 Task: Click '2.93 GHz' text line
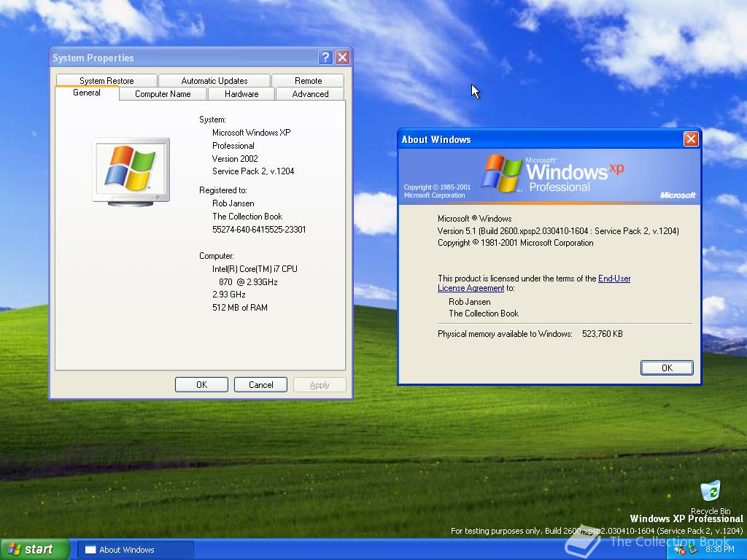tap(228, 295)
